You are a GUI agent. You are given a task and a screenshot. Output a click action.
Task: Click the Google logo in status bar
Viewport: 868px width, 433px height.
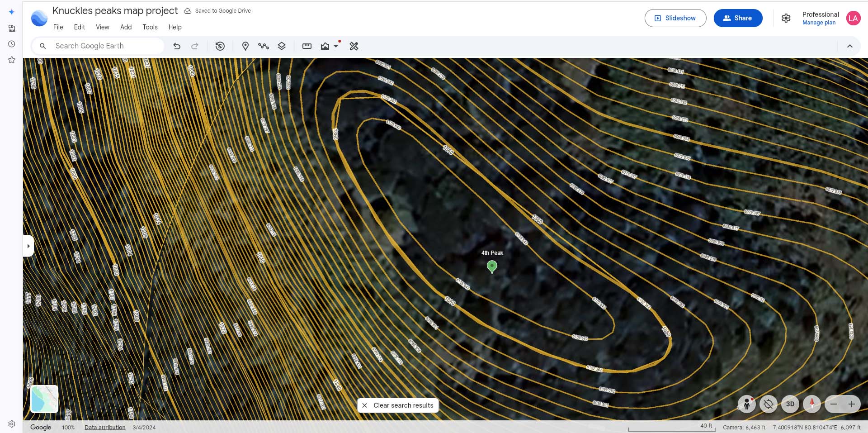(x=41, y=427)
